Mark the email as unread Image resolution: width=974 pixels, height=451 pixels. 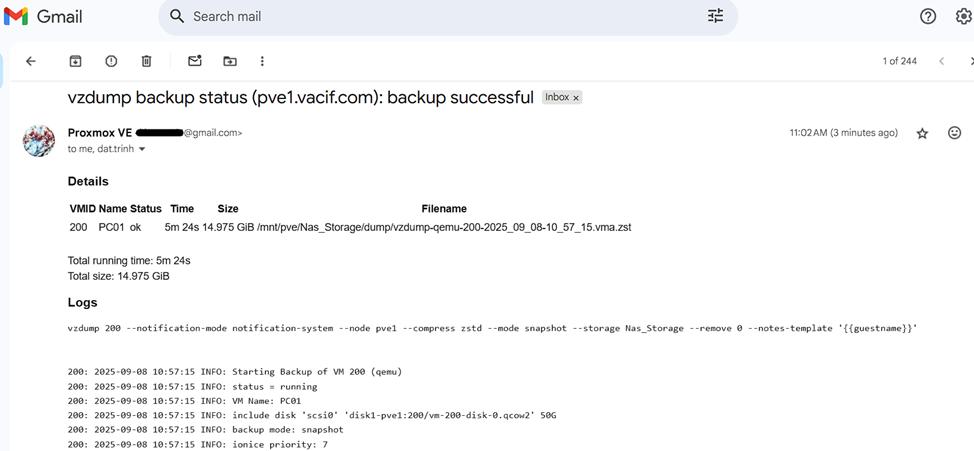coord(195,61)
